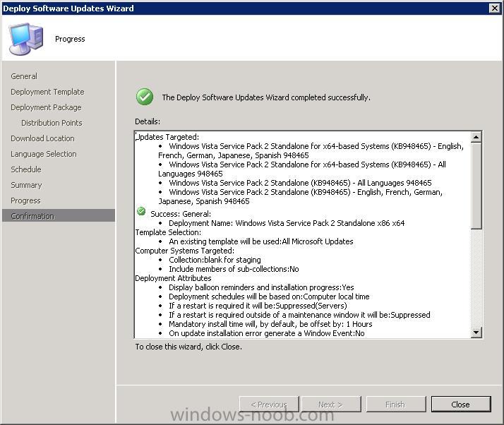The height and width of the screenshot is (425, 504).
Task: Click the large green success checkmark icon
Action: 145,97
